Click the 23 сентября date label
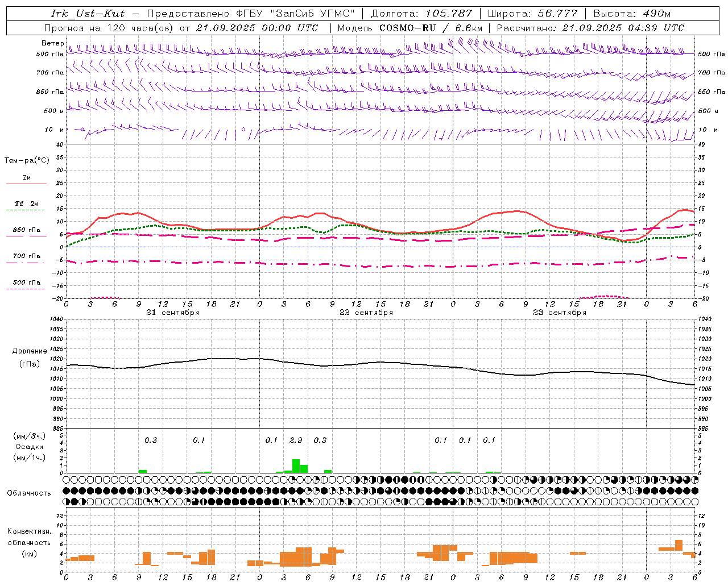The height and width of the screenshot is (582, 728). coord(560,312)
